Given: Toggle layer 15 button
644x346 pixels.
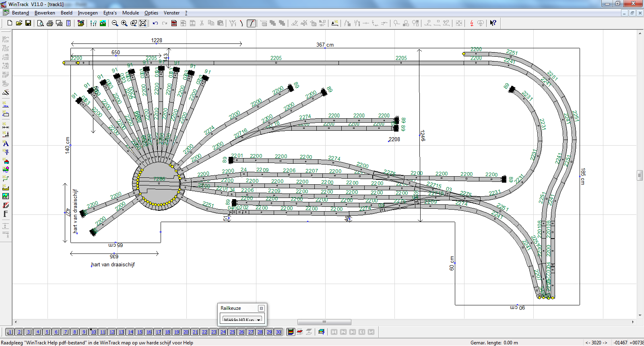Looking at the screenshot, I should pos(140,332).
